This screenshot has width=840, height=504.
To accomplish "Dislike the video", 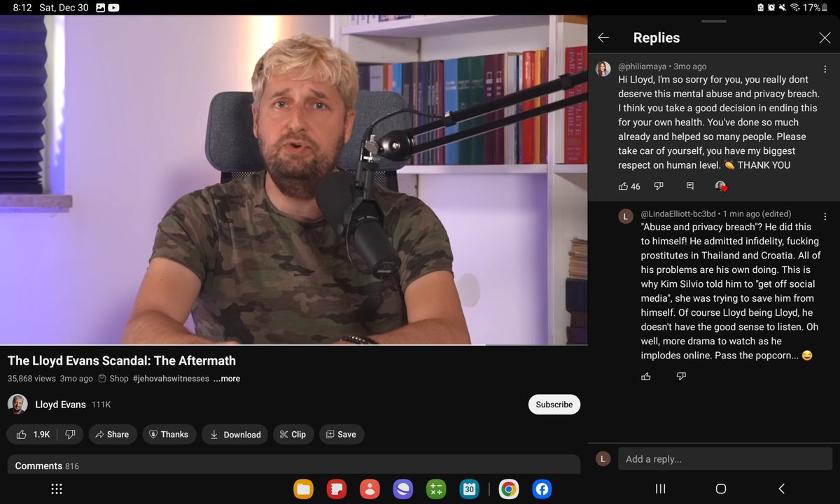I will click(x=70, y=434).
